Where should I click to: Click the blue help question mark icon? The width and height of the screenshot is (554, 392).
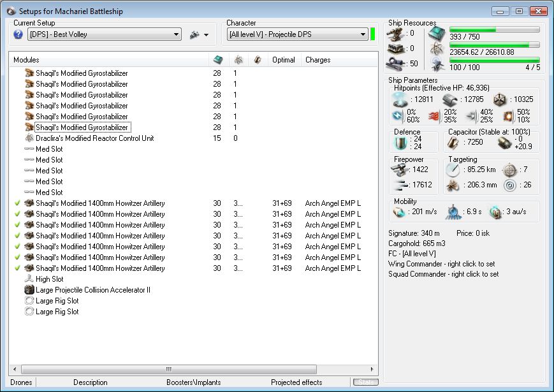click(18, 34)
